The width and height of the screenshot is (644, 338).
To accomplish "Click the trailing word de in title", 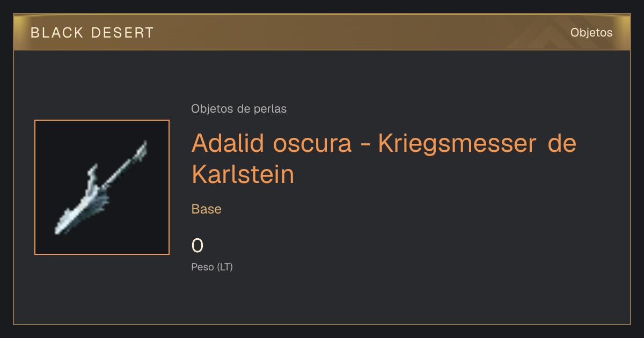I will pos(561,143).
